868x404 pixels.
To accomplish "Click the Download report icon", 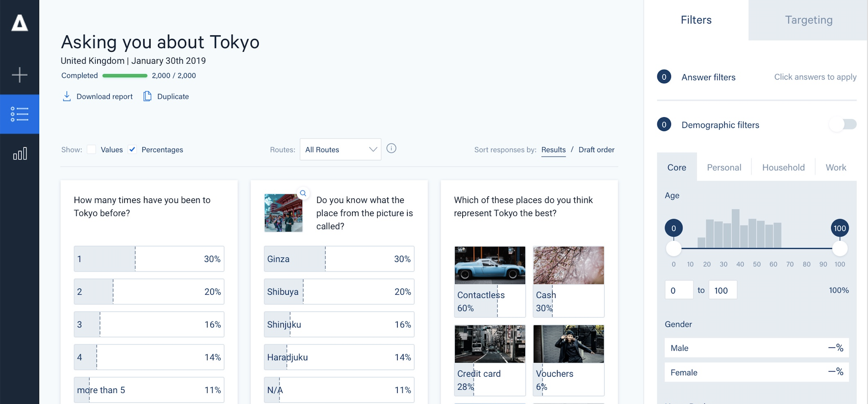I will (67, 96).
